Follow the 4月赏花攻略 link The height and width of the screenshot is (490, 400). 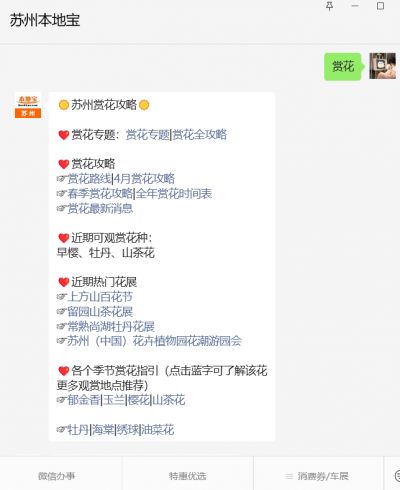(144, 179)
